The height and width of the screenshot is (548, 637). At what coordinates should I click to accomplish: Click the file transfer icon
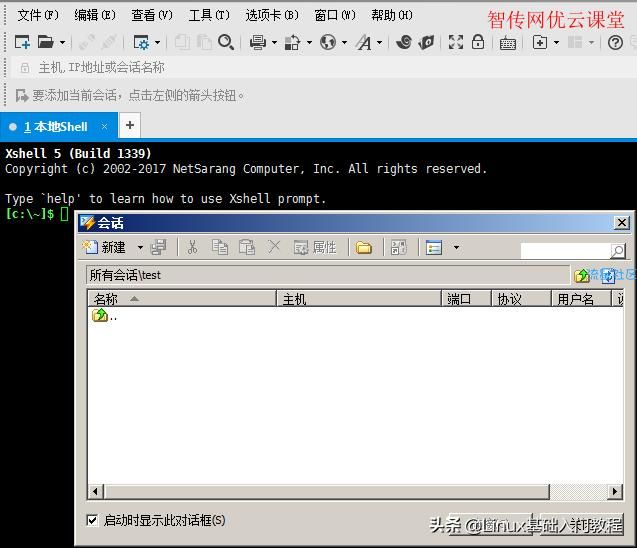click(x=292, y=42)
